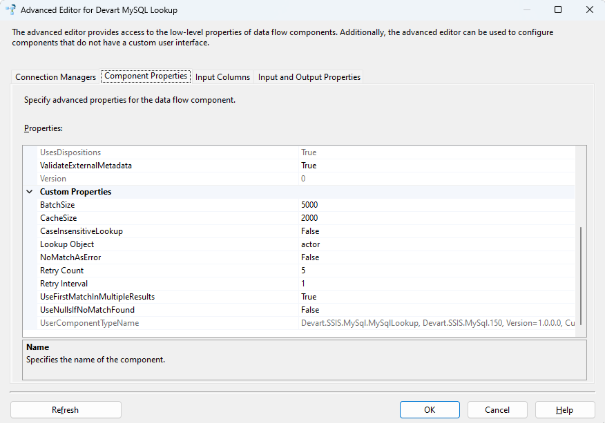Open Help for the advanced editor
605x423 pixels.
[565, 410]
